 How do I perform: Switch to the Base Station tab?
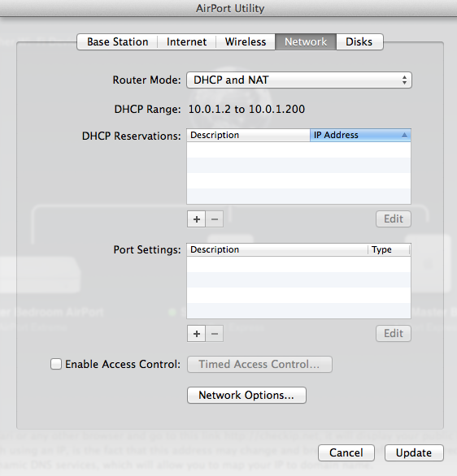[x=117, y=42]
